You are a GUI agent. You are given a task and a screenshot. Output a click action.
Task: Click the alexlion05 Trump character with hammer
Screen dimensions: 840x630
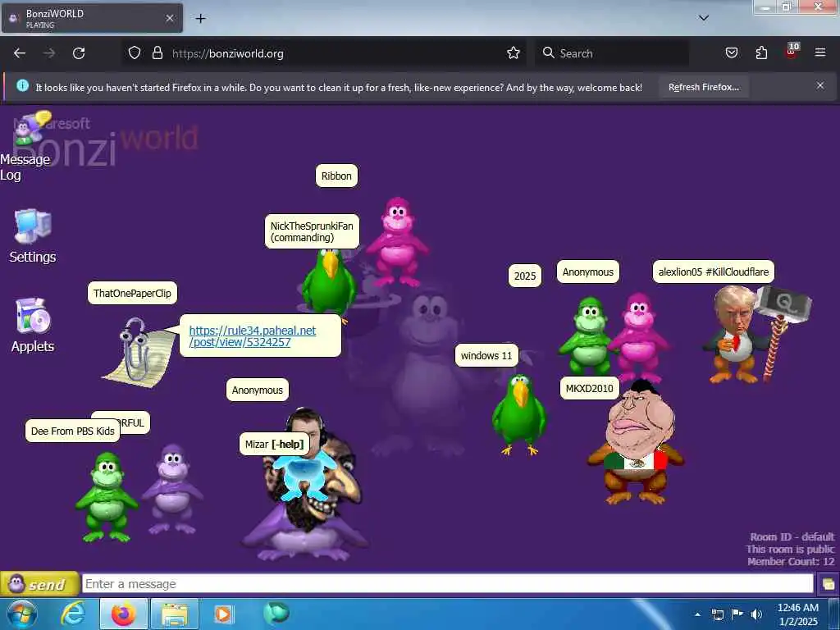point(756,333)
